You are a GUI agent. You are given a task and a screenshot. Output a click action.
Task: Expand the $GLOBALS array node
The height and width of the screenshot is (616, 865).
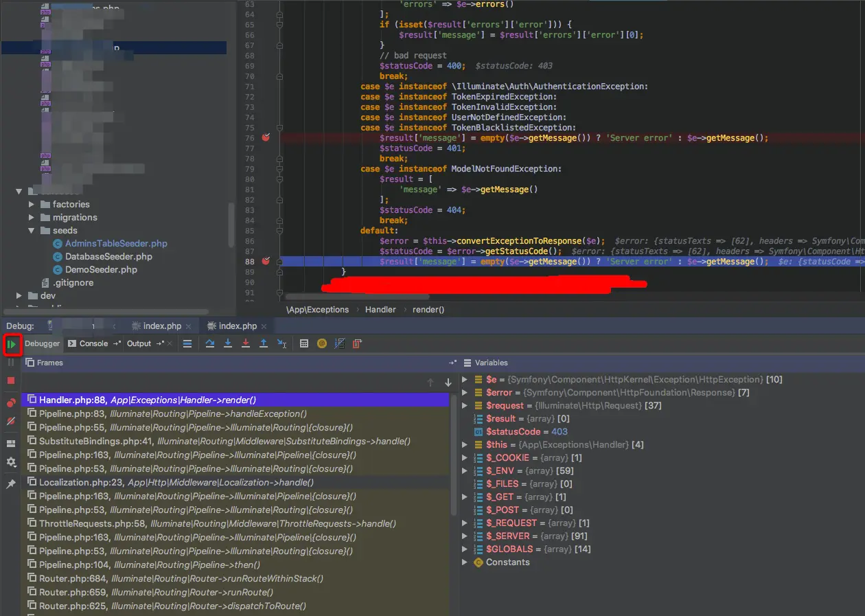[x=465, y=549]
